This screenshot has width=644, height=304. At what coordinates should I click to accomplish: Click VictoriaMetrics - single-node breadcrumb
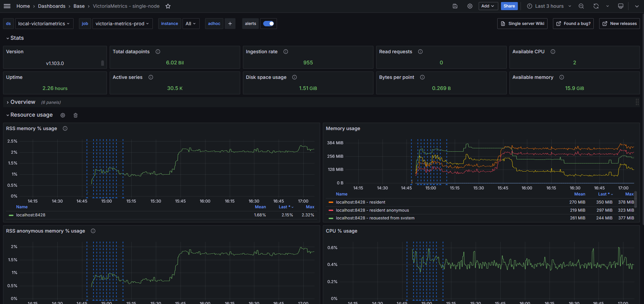[126, 6]
